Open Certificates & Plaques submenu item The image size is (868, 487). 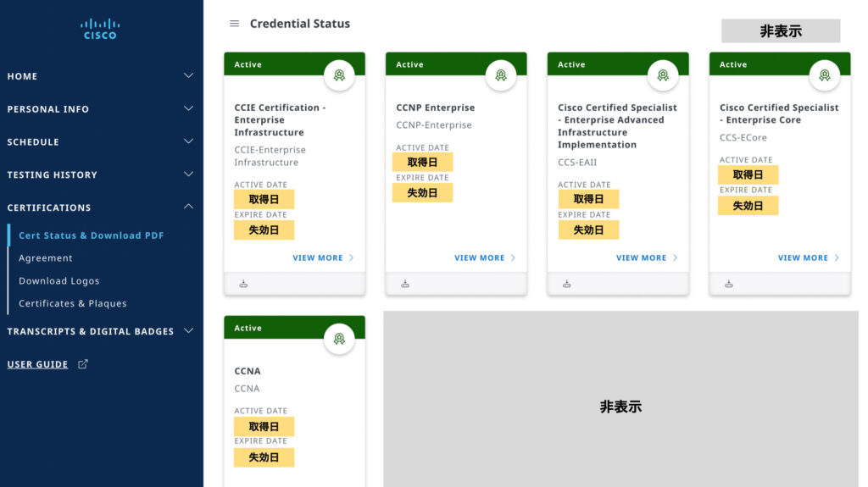pos(73,304)
